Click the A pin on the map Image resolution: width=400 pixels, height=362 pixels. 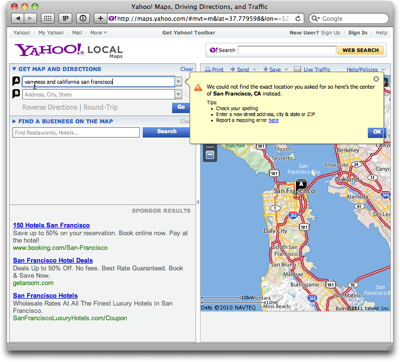click(x=301, y=185)
